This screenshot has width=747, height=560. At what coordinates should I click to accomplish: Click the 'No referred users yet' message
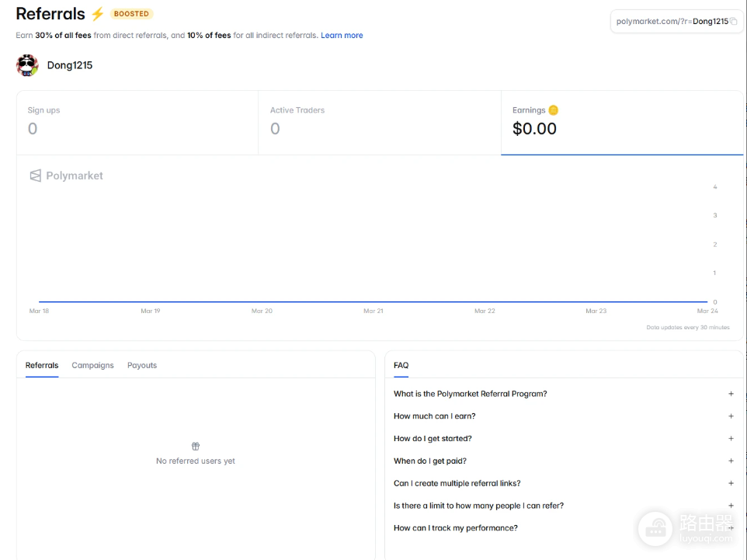pyautogui.click(x=196, y=461)
